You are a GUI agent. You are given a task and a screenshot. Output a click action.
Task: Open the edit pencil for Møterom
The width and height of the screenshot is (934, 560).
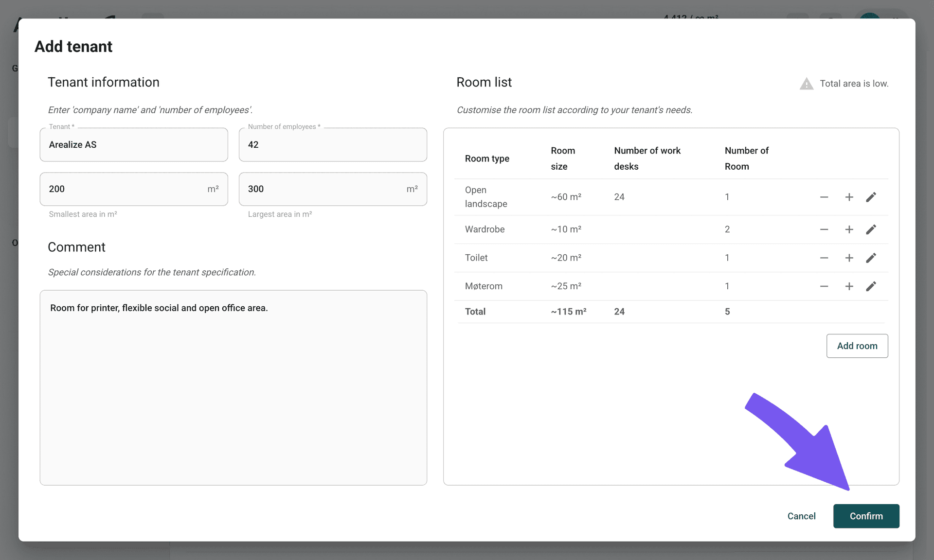[x=871, y=286]
